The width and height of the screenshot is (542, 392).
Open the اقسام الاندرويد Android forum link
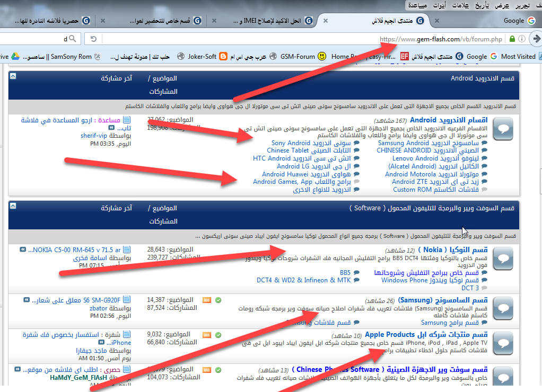(x=448, y=120)
